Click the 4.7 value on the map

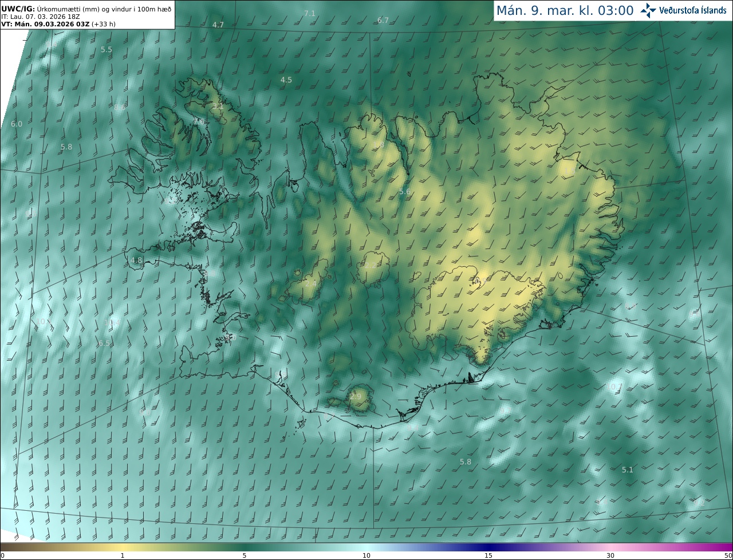[x=218, y=25]
